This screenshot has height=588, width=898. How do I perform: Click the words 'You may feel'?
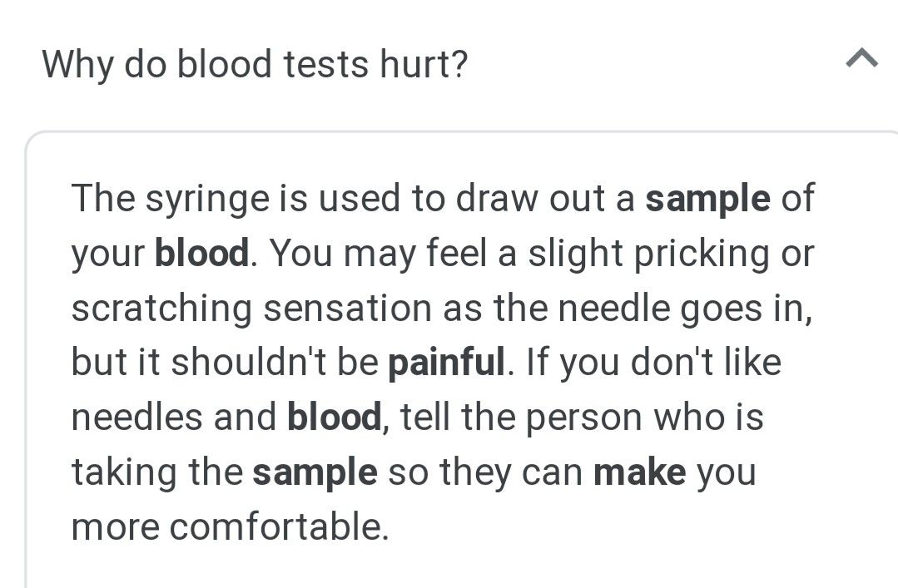click(380, 254)
